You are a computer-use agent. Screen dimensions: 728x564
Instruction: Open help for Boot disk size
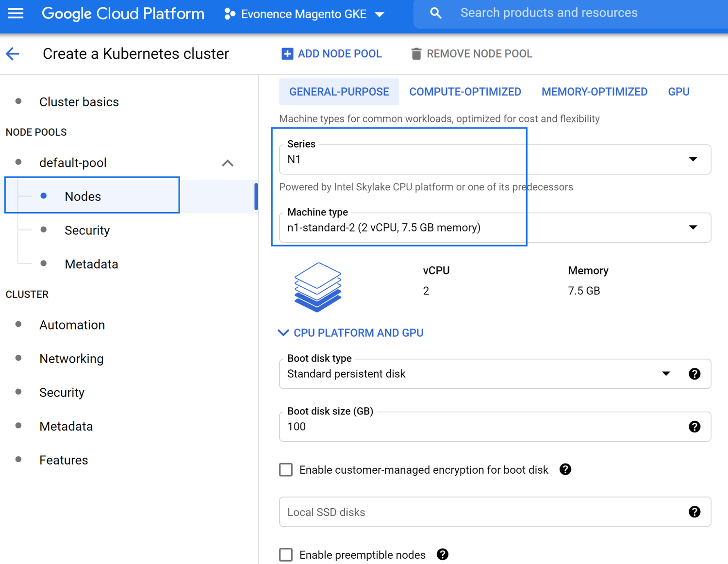pyautogui.click(x=695, y=427)
